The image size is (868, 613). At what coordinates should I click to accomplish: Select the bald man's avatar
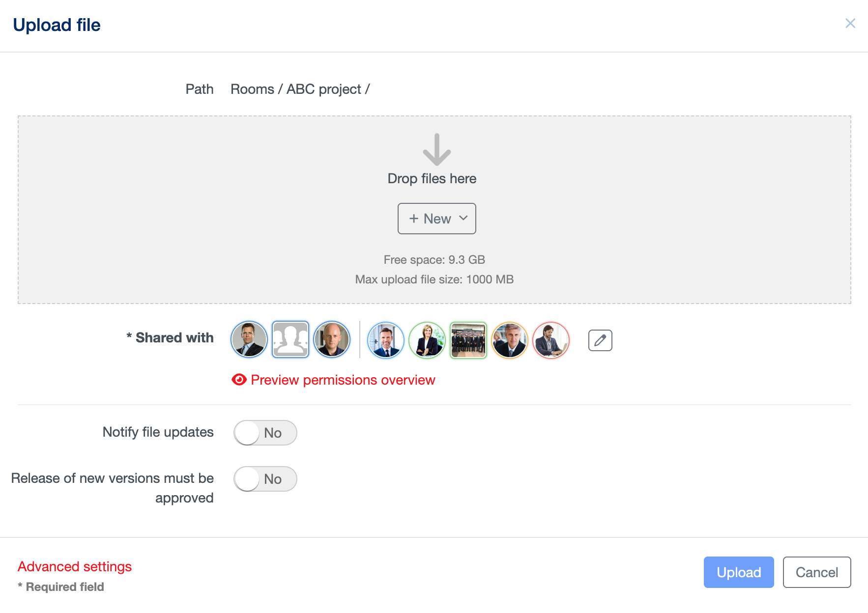point(332,339)
